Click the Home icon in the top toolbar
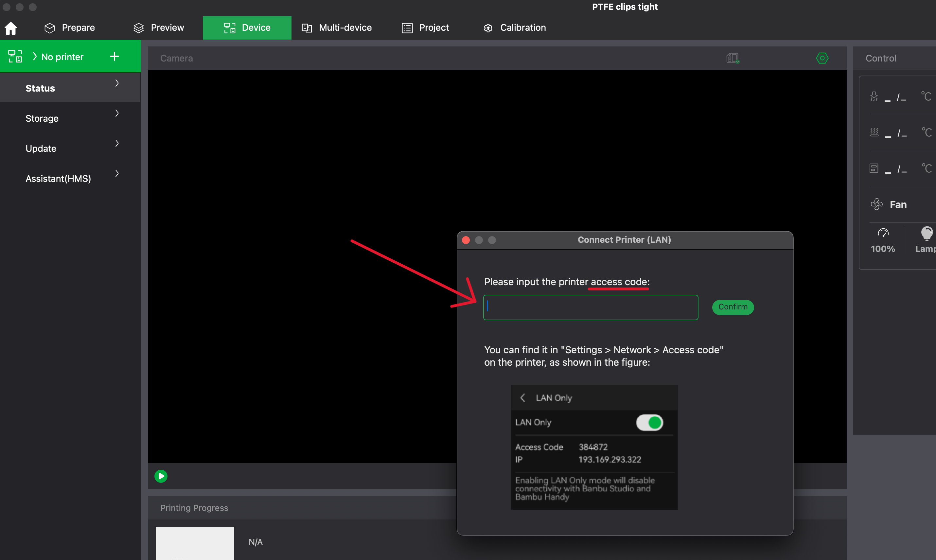 [x=10, y=28]
